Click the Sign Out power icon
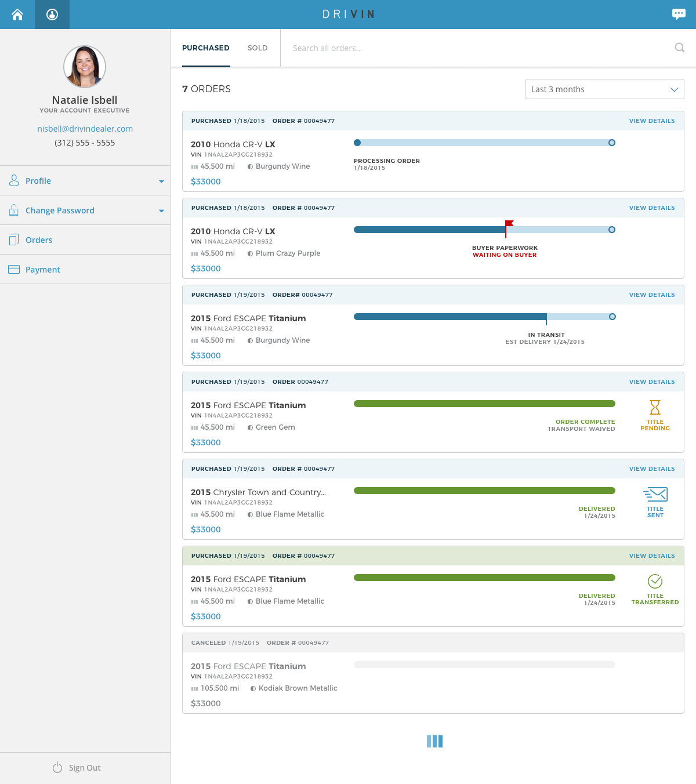This screenshot has height=784, width=696. click(57, 767)
